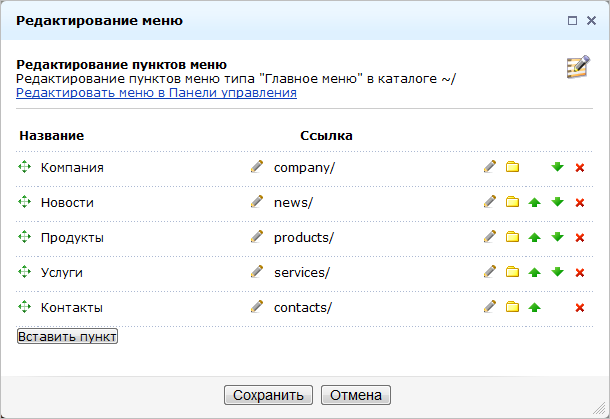610x419 pixels.
Task: Select the Контакты name text
Action: [72, 308]
